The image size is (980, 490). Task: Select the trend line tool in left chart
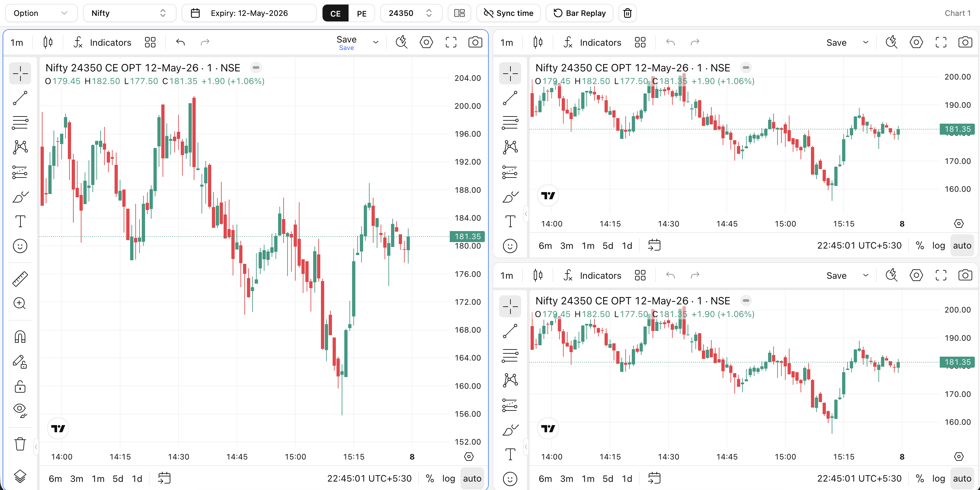[x=20, y=98]
